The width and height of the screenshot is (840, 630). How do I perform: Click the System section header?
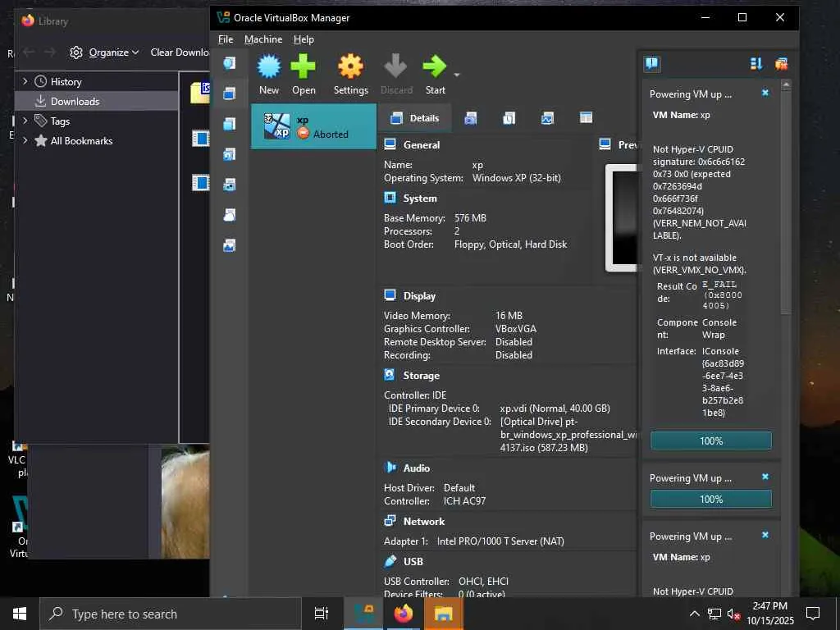[x=420, y=199]
